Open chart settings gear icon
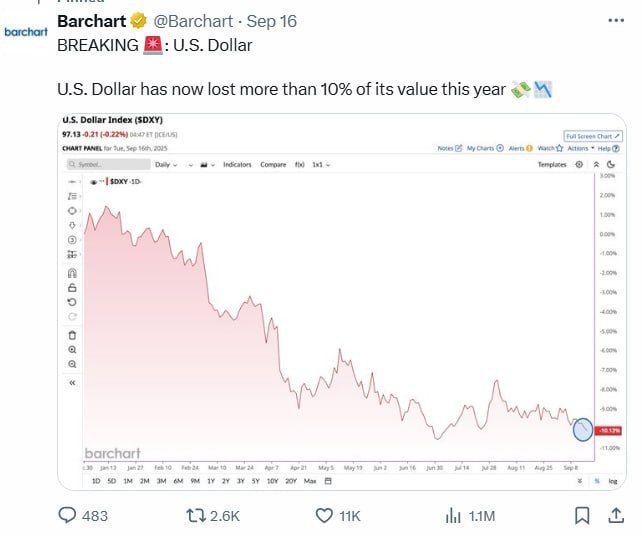642x536 pixels. (x=579, y=164)
